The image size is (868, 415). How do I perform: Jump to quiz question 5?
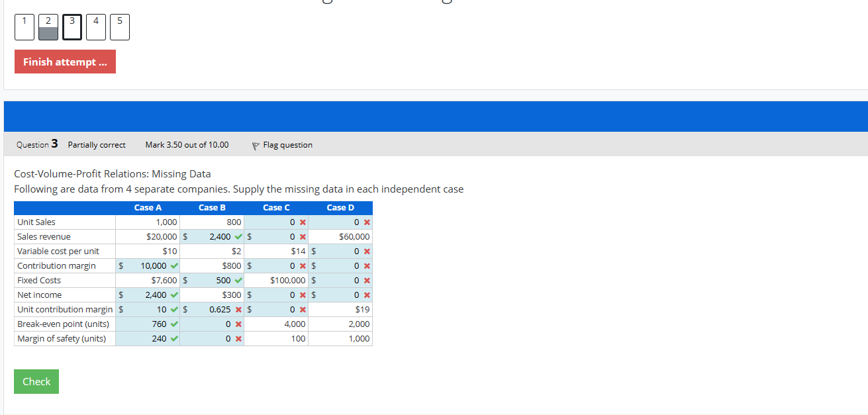pos(120,27)
